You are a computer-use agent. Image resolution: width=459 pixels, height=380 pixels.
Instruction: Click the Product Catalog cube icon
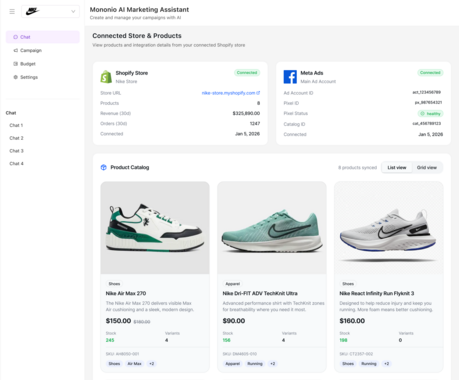[x=104, y=167]
